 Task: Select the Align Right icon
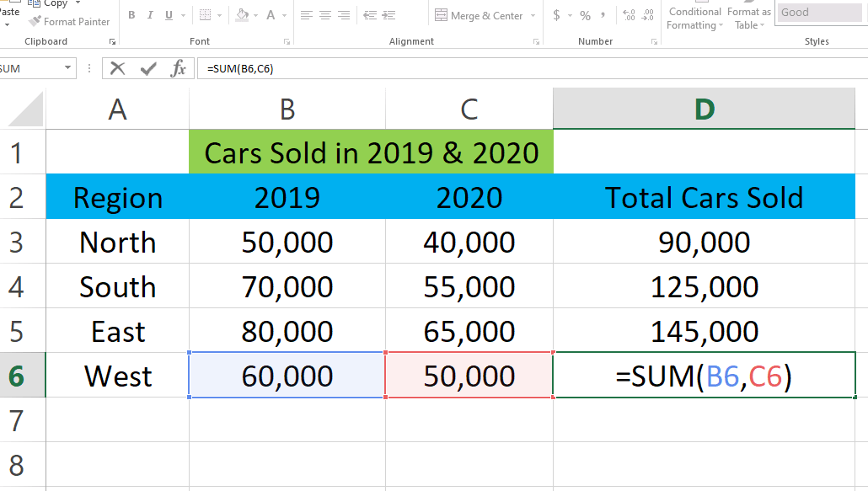344,14
